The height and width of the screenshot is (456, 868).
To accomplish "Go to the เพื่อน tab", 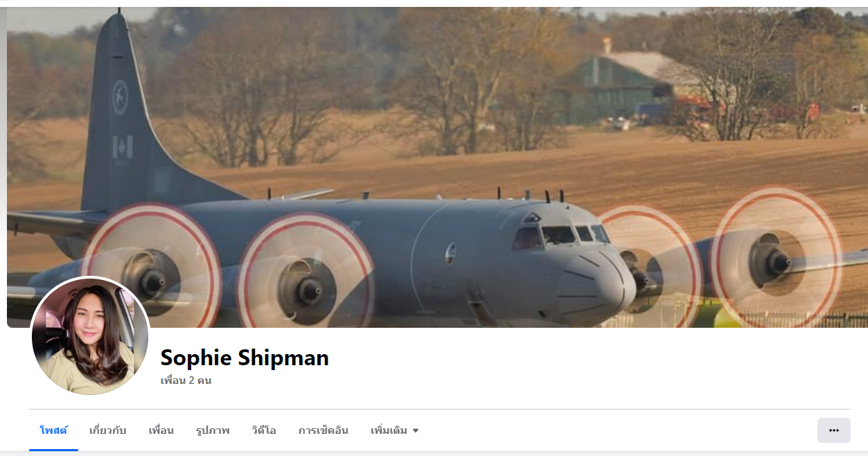I will pyautogui.click(x=161, y=430).
